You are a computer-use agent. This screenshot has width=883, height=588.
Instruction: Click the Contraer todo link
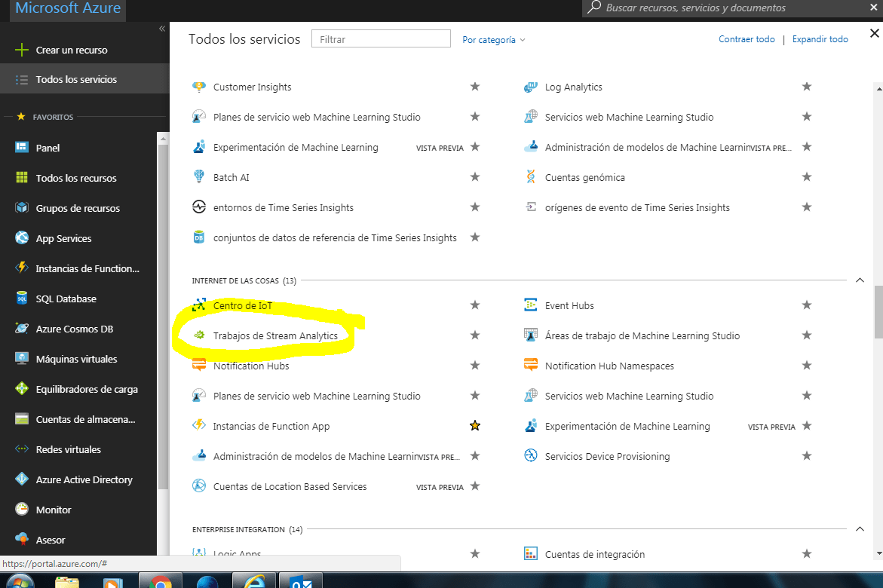coord(747,39)
